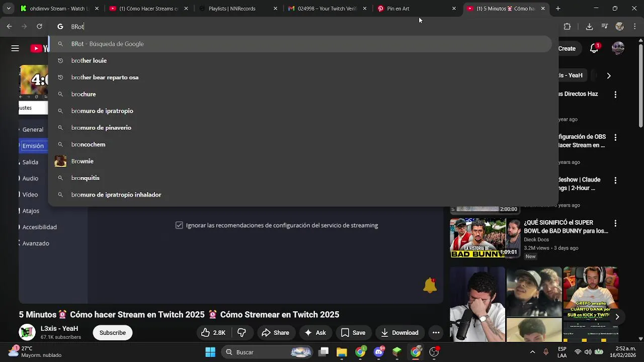
Task: Select 'Salida' in OBS settings sidebar
Action: 30,162
